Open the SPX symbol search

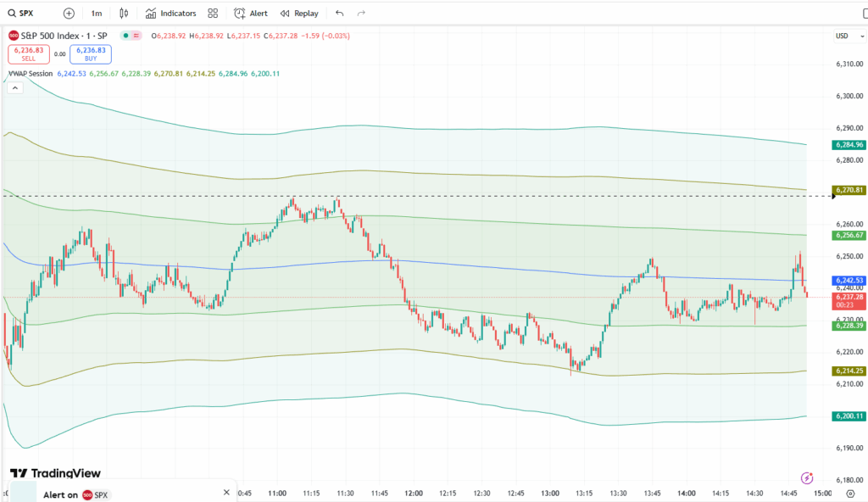(x=20, y=14)
